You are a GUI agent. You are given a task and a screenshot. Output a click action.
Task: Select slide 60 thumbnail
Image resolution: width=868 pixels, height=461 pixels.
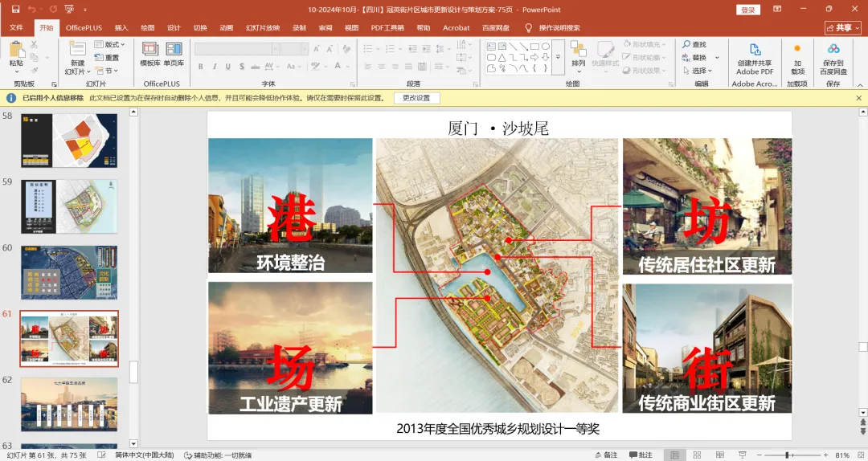pyautogui.click(x=69, y=273)
